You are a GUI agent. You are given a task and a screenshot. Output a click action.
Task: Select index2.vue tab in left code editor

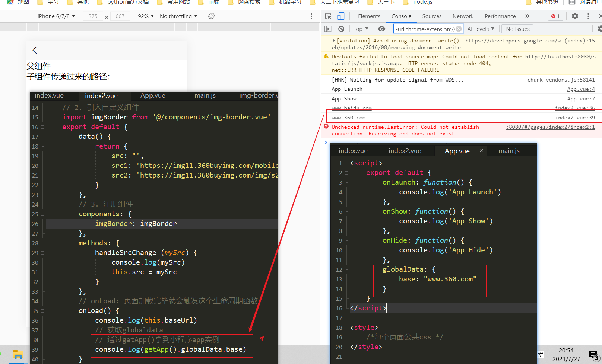[x=101, y=96]
